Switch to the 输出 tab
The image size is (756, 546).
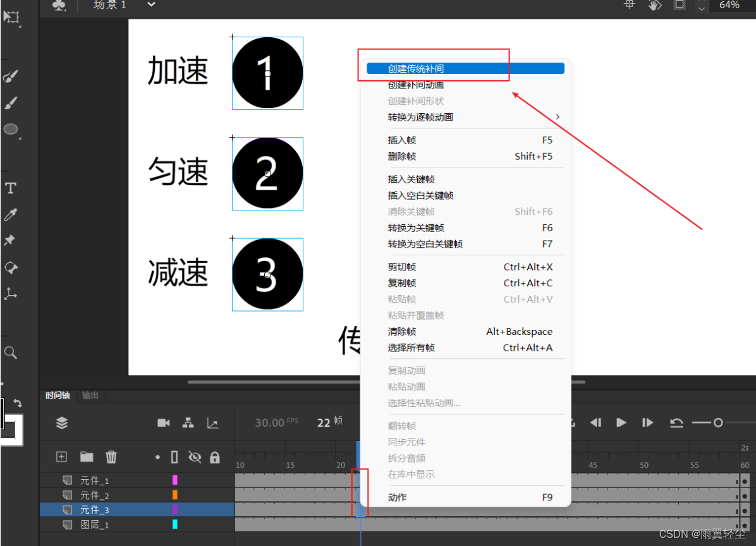90,396
